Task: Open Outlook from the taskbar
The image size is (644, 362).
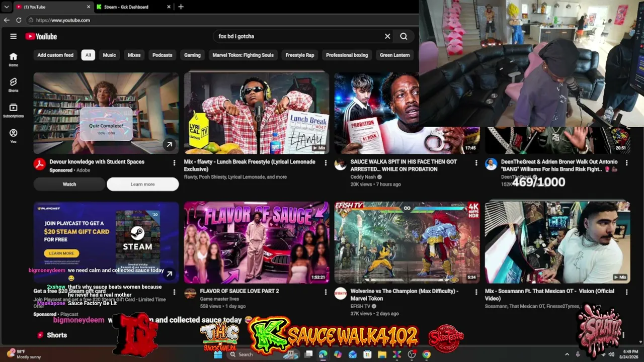Action: click(x=353, y=354)
